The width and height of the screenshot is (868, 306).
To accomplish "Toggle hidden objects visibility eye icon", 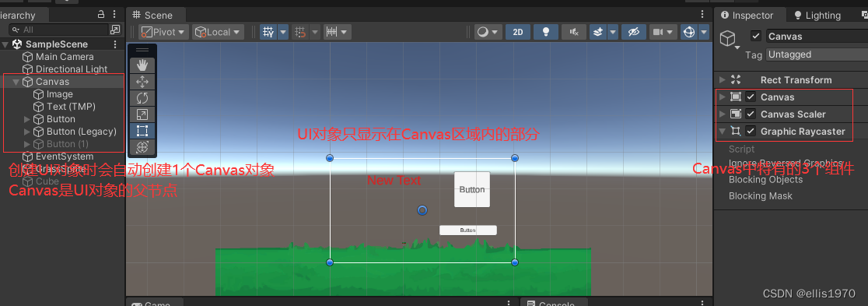I will pos(634,32).
